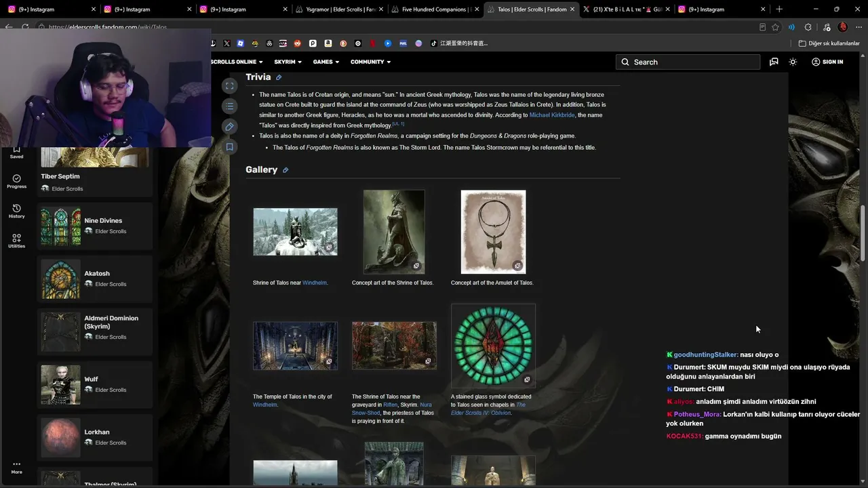Open the Reddit bookmark icon

pos(298,43)
